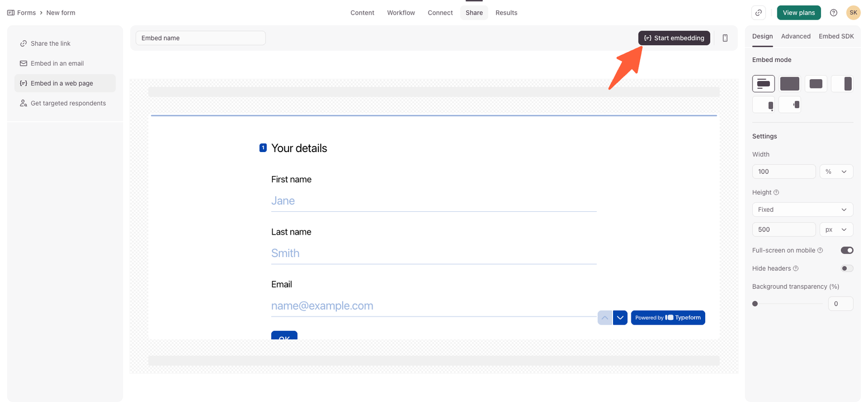Viewport: 868px width, 410px height.
Task: Click the Background transparency slider handle
Action: point(755,304)
